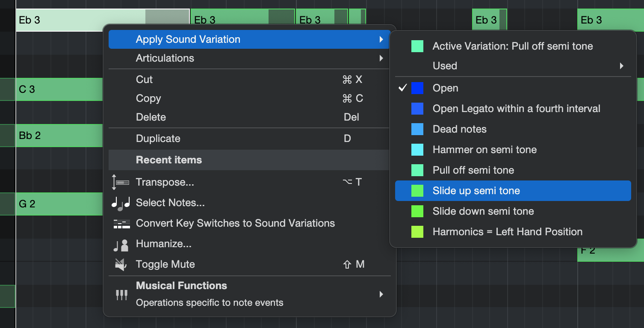Open Articulations submenu
Image resolution: width=644 pixels, height=328 pixels.
[250, 58]
